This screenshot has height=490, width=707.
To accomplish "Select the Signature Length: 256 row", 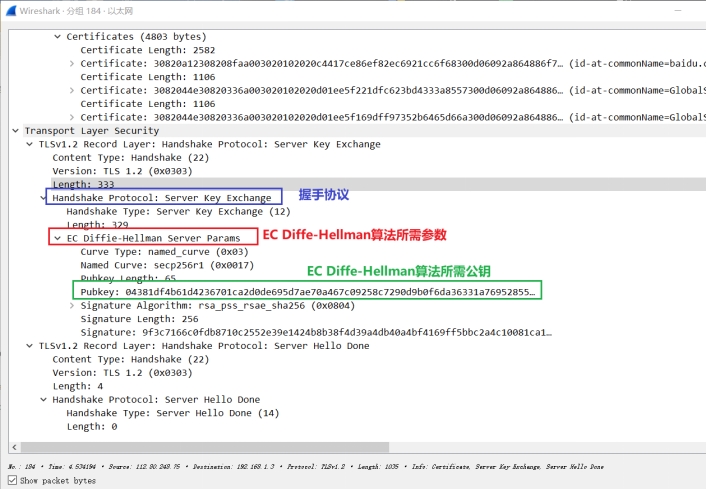I will 139,319.
